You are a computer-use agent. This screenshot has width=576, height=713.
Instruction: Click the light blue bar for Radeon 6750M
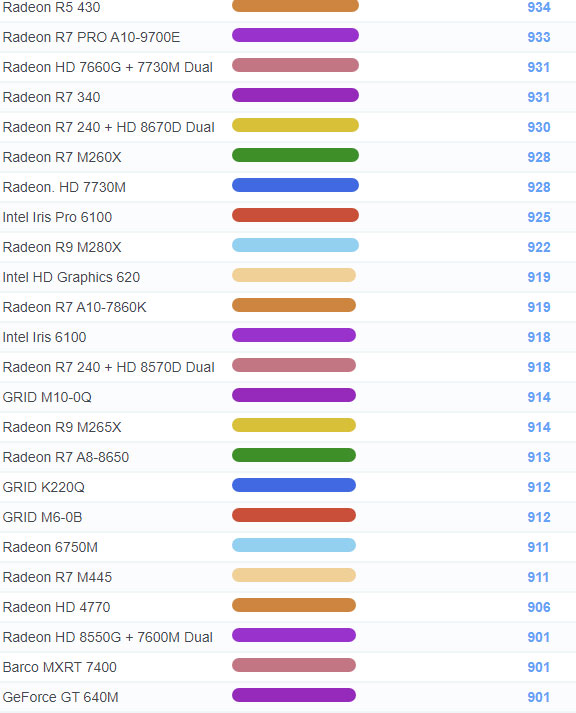point(294,545)
